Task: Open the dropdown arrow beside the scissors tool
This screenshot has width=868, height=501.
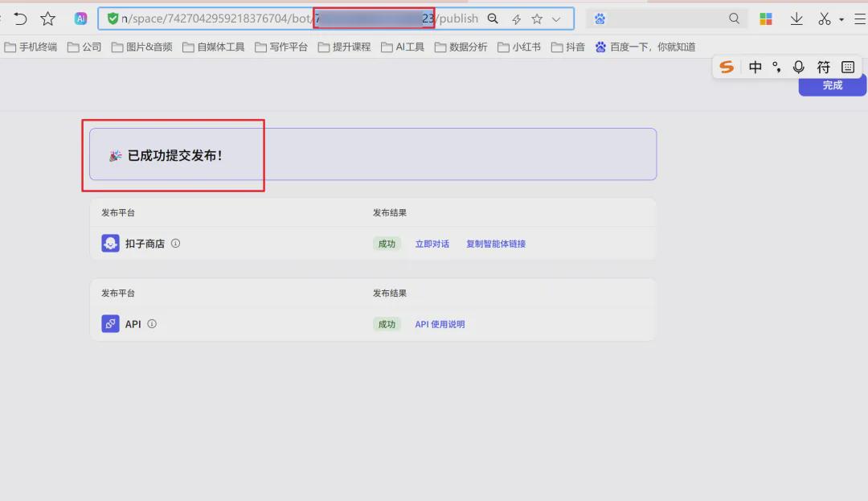Action: [x=841, y=18]
